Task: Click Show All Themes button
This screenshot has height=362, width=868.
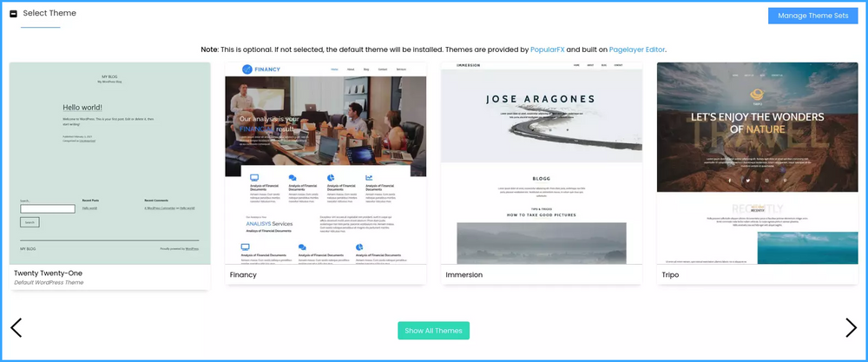Action: [x=433, y=331]
